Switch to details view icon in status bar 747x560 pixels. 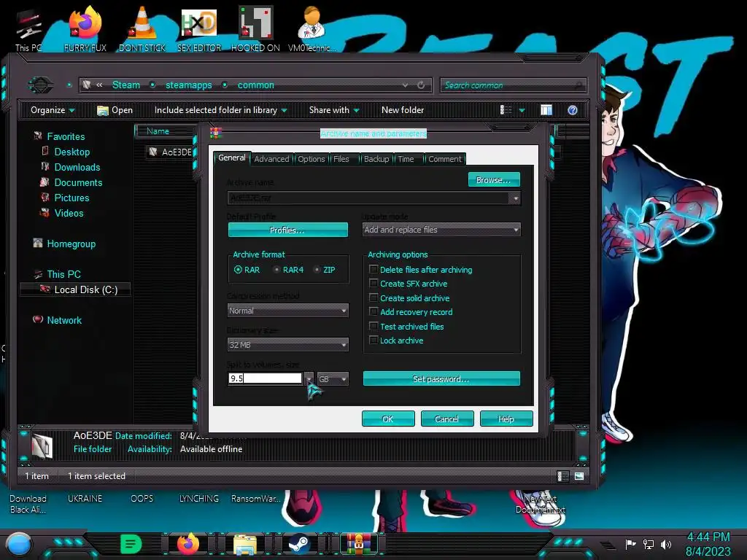[x=562, y=476]
